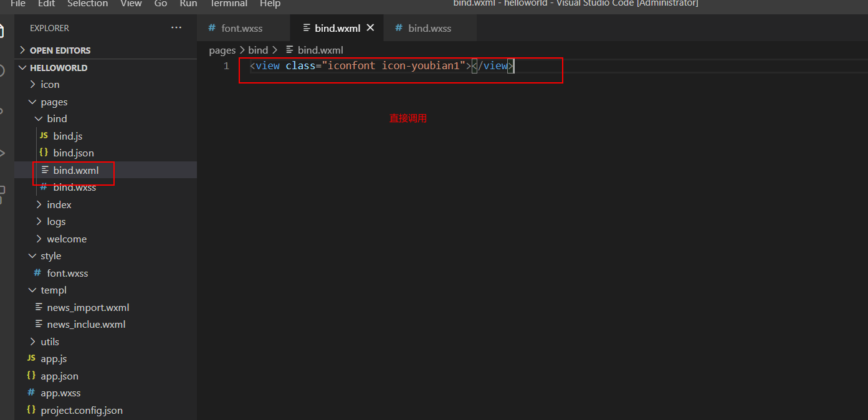This screenshot has height=420, width=868.
Task: Click the closing view tag in code
Action: tap(492, 66)
